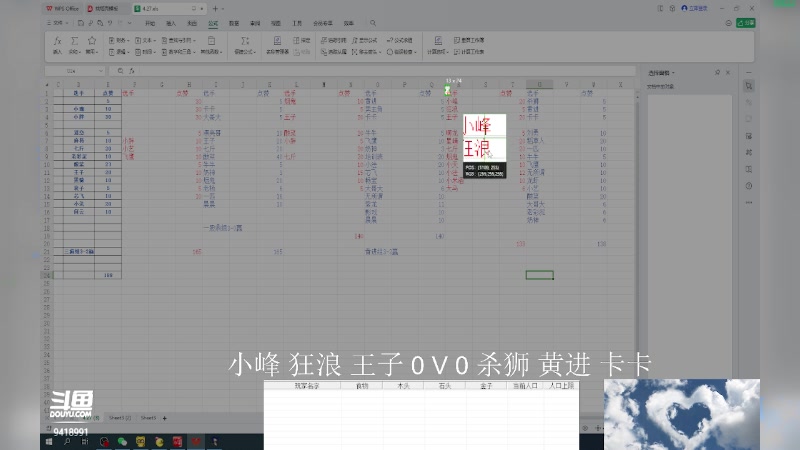Image resolution: width=800 pixels, height=450 pixels.
Task: Click the Undo icon in quick access toolbar
Action: coord(110,23)
